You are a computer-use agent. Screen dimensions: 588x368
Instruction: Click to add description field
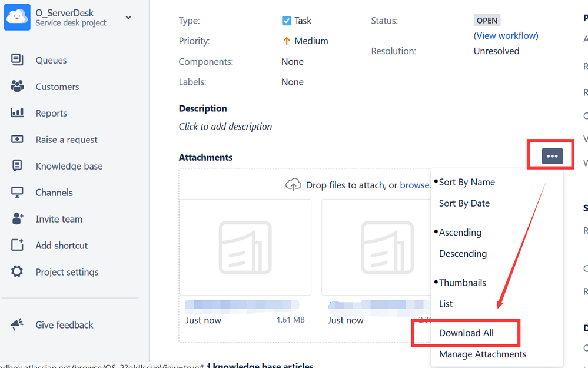coord(225,127)
